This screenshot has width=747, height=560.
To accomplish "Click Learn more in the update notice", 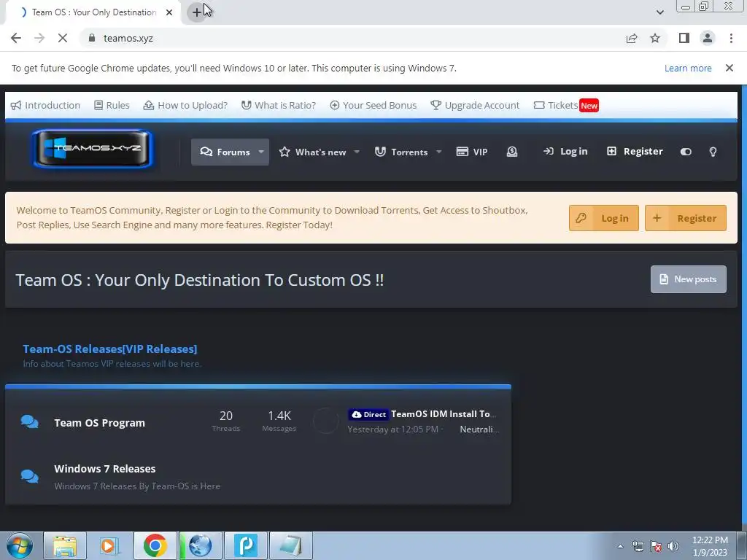I will tap(688, 68).
